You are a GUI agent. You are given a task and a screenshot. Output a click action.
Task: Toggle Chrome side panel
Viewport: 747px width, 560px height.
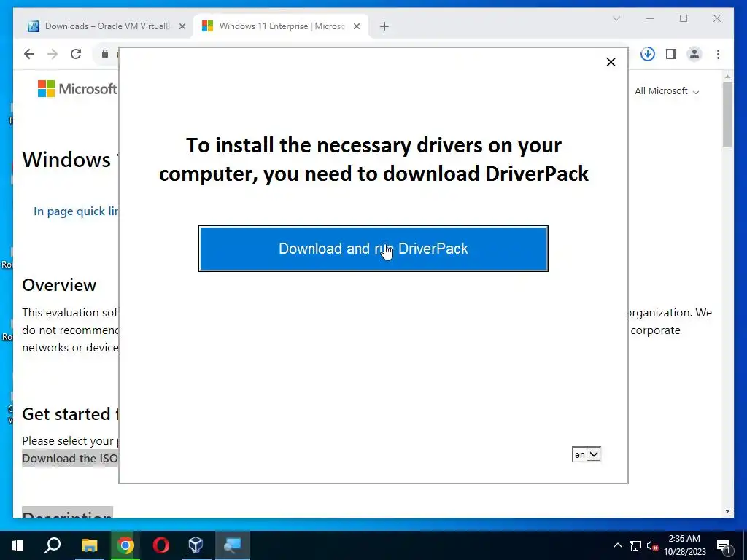(671, 54)
